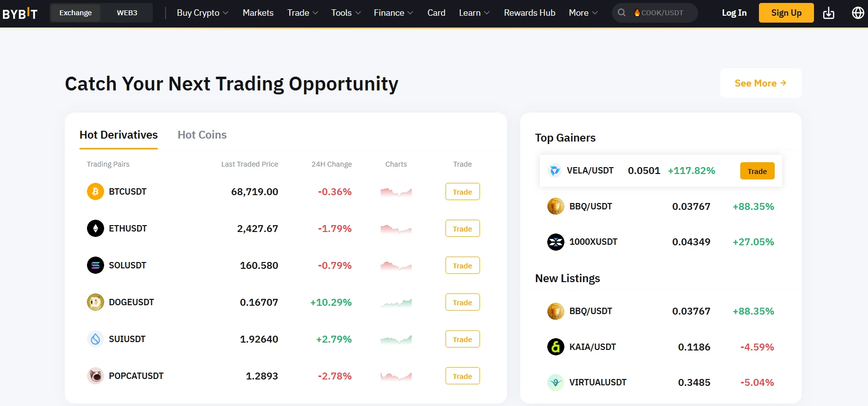The height and width of the screenshot is (406, 868).
Task: Click the Bybit logo
Action: [x=20, y=13]
